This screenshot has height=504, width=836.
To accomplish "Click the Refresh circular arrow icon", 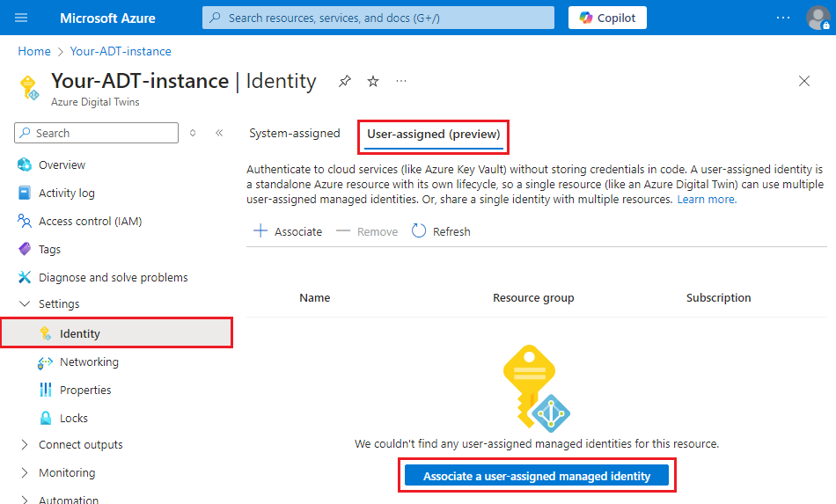I will (x=419, y=230).
